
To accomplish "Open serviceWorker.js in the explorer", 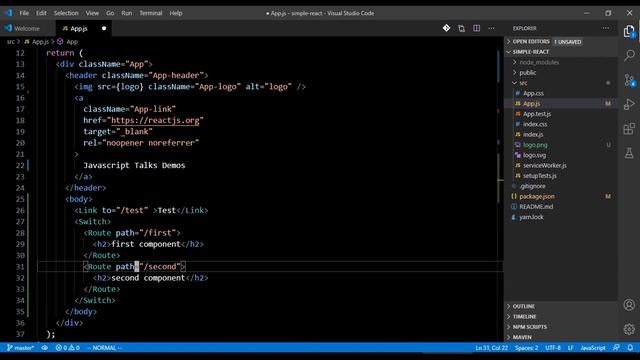I will (x=544, y=165).
